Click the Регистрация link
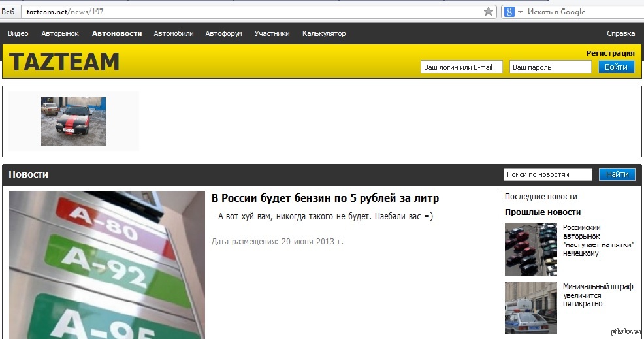The width and height of the screenshot is (644, 339). coord(610,53)
